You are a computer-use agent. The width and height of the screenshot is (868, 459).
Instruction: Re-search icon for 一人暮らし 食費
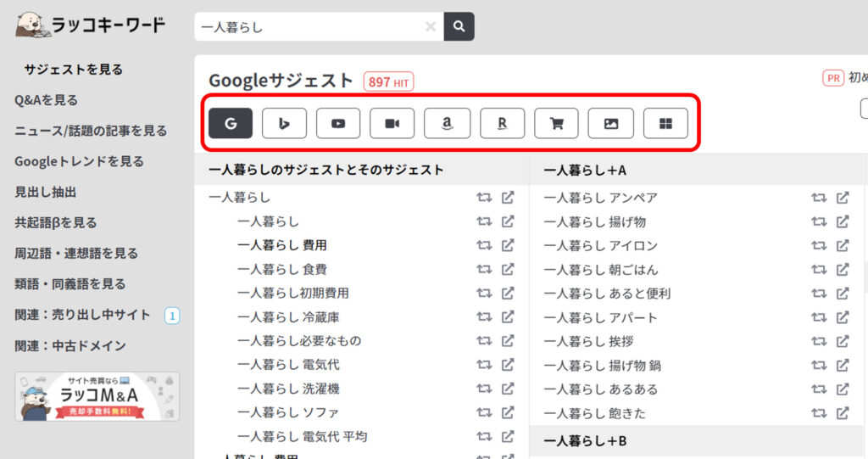[x=484, y=269]
